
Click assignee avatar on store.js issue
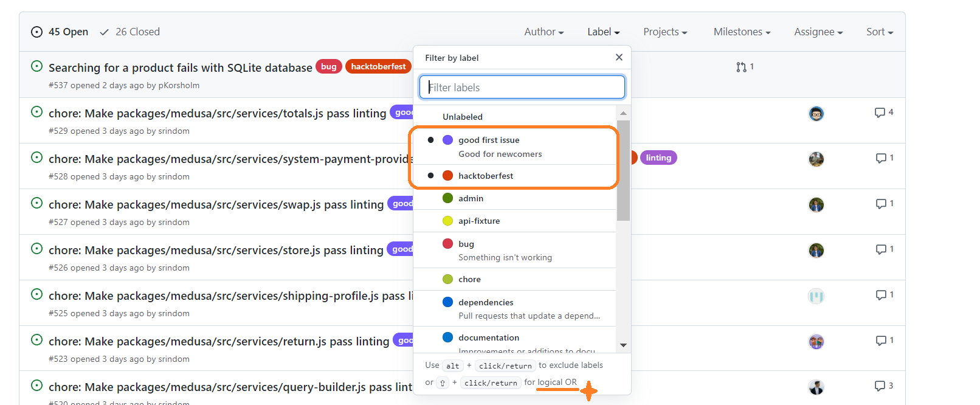816,251
